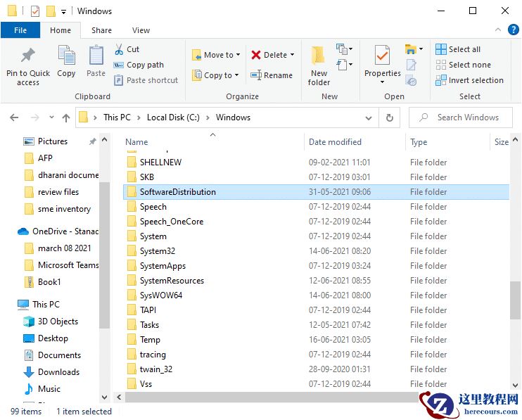This screenshot has width=522, height=420.
Task: Click the Properties checkmark icon
Action: coord(382,55)
